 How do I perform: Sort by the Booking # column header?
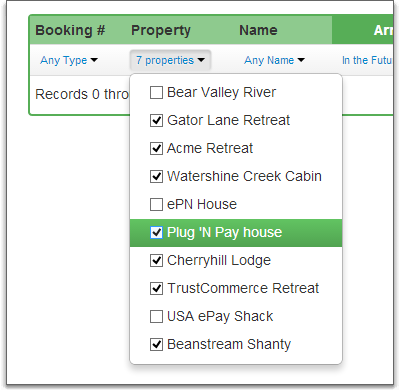(70, 30)
